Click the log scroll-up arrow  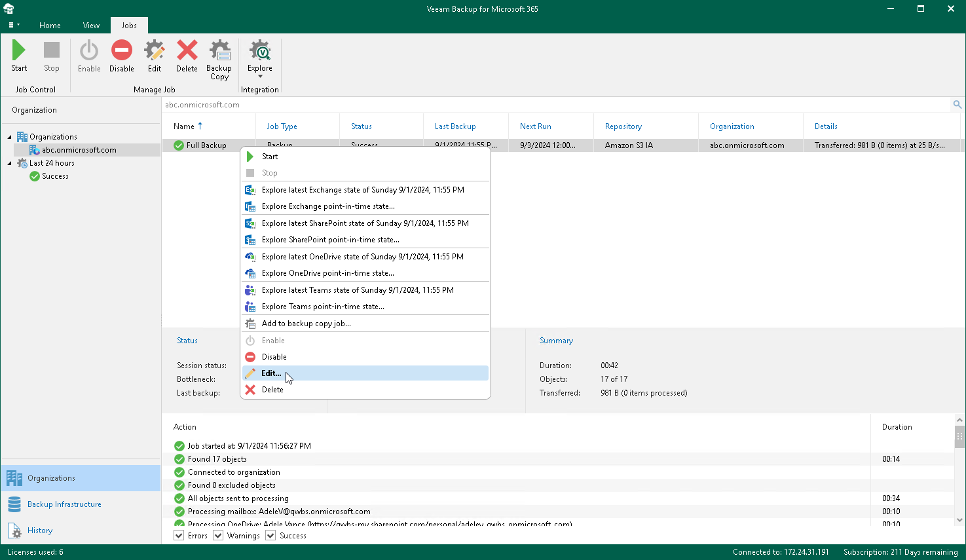pyautogui.click(x=959, y=420)
